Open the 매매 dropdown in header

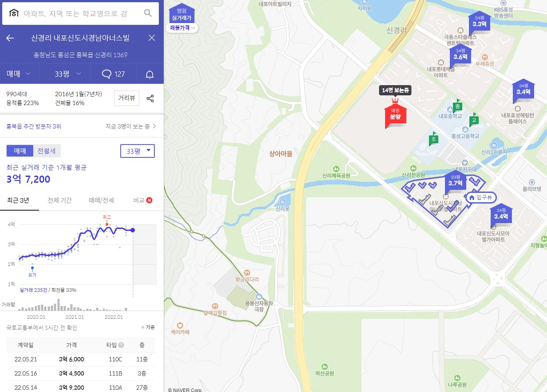(x=20, y=74)
